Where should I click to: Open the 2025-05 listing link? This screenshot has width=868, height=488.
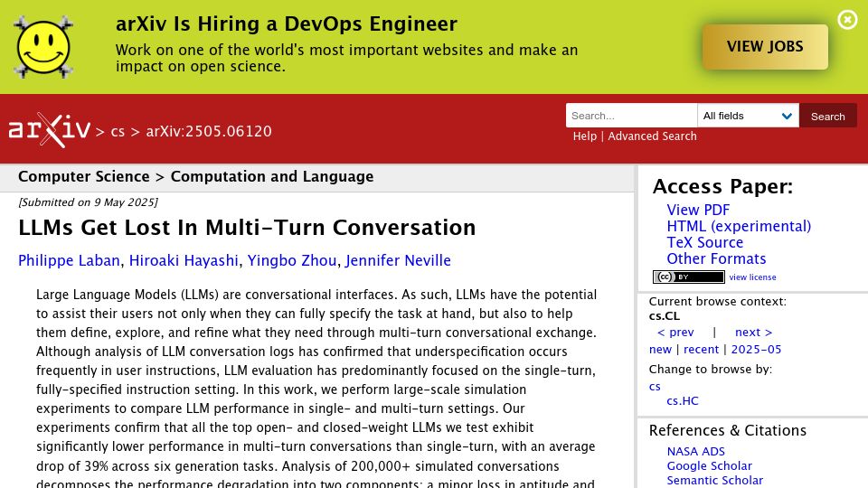pyautogui.click(x=756, y=349)
